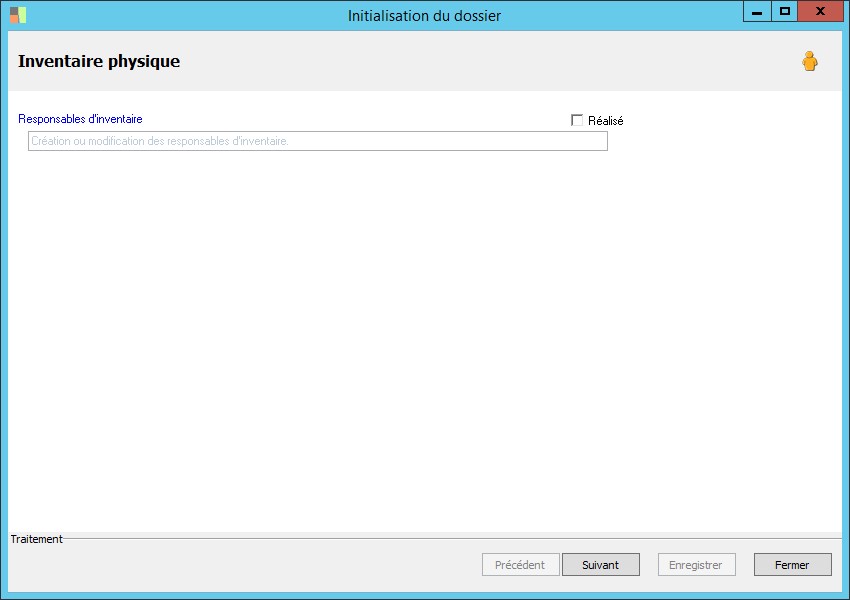Click the Traitement label
This screenshot has height=600, width=850.
[36, 539]
